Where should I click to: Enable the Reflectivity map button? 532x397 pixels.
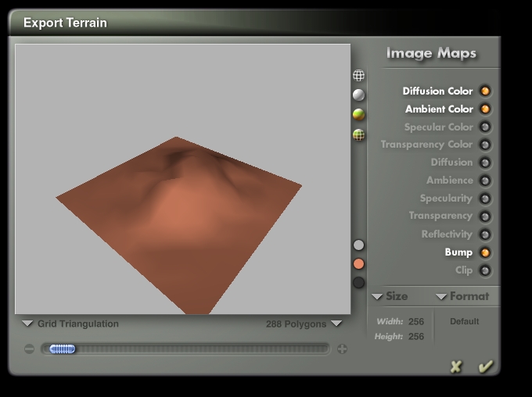click(x=485, y=234)
